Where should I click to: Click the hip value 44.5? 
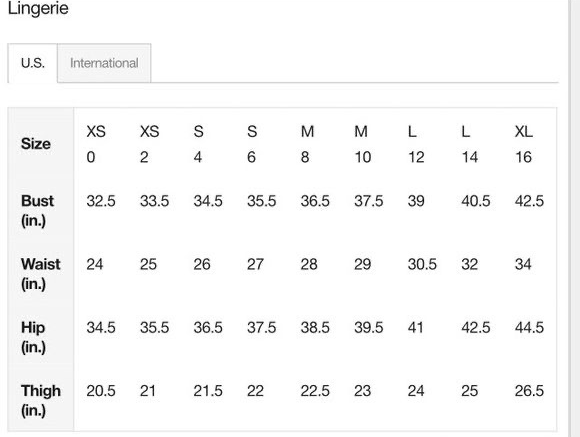click(x=529, y=327)
